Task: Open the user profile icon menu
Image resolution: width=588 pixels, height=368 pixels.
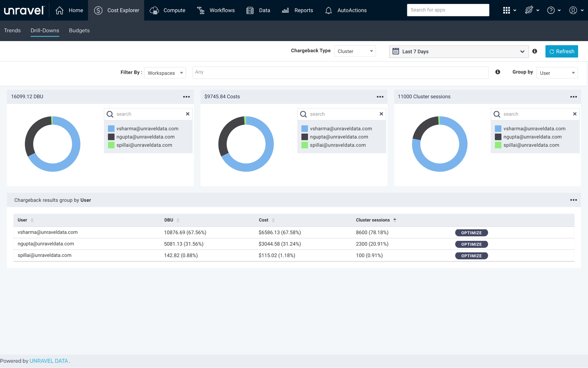Action: (573, 10)
